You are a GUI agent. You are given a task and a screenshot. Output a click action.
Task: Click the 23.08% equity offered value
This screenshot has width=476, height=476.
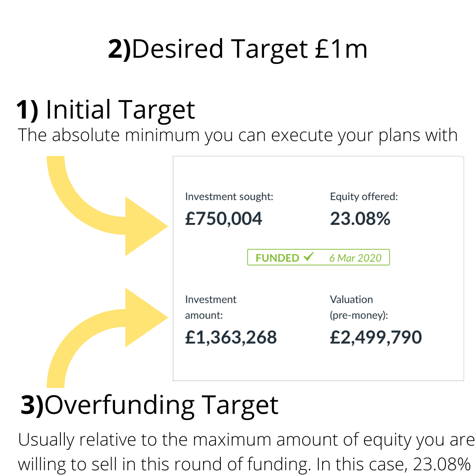click(360, 219)
